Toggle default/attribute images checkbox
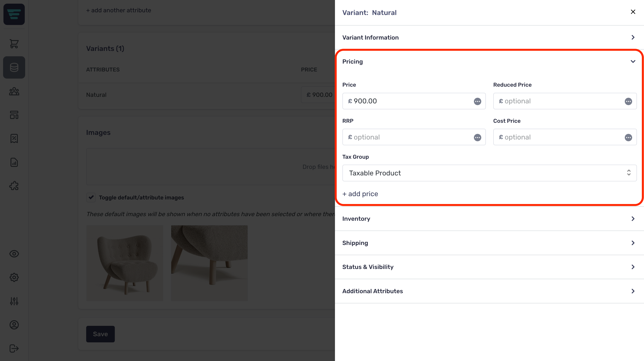The height and width of the screenshot is (361, 644). (91, 197)
